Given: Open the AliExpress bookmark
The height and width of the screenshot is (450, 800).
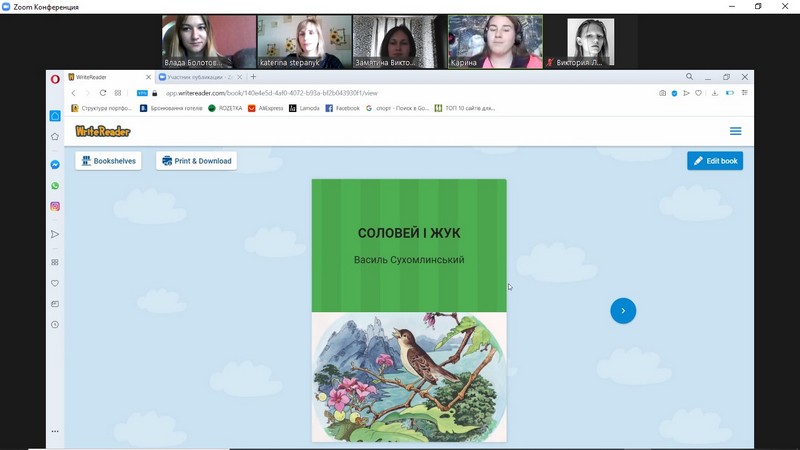Looking at the screenshot, I should 265,108.
